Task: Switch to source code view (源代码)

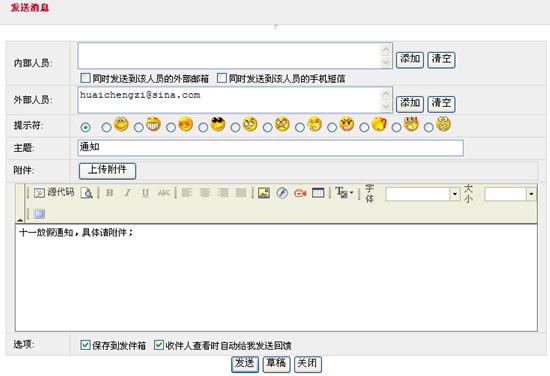Action: point(54,192)
